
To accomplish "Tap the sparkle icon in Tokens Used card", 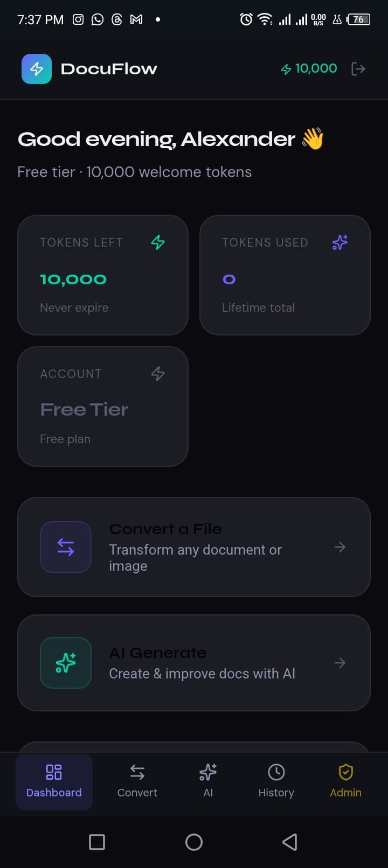I will (x=340, y=242).
